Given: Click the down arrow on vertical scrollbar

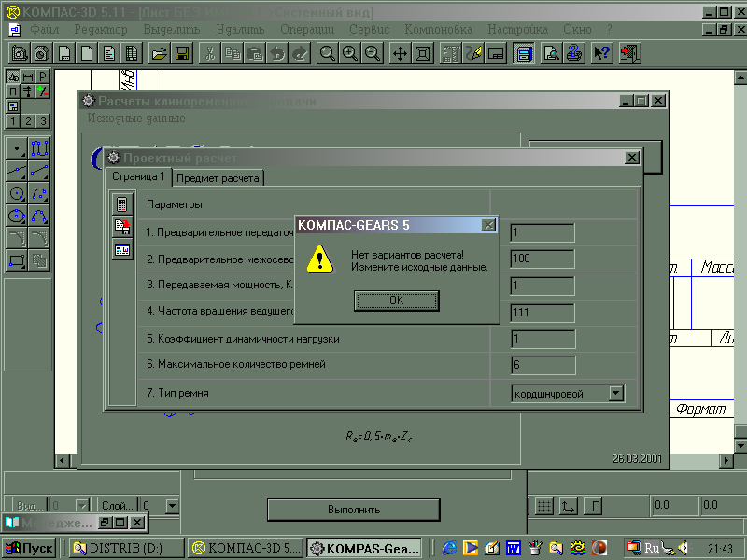Looking at the screenshot, I should (740, 446).
